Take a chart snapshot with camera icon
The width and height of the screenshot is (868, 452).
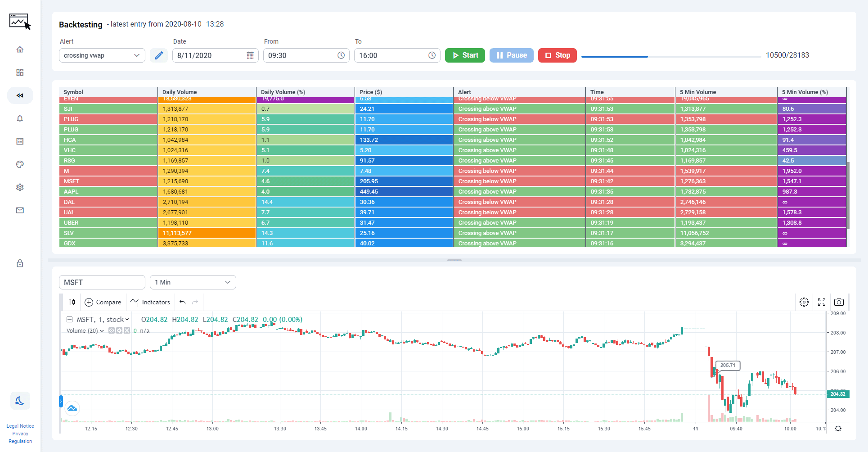coord(838,302)
